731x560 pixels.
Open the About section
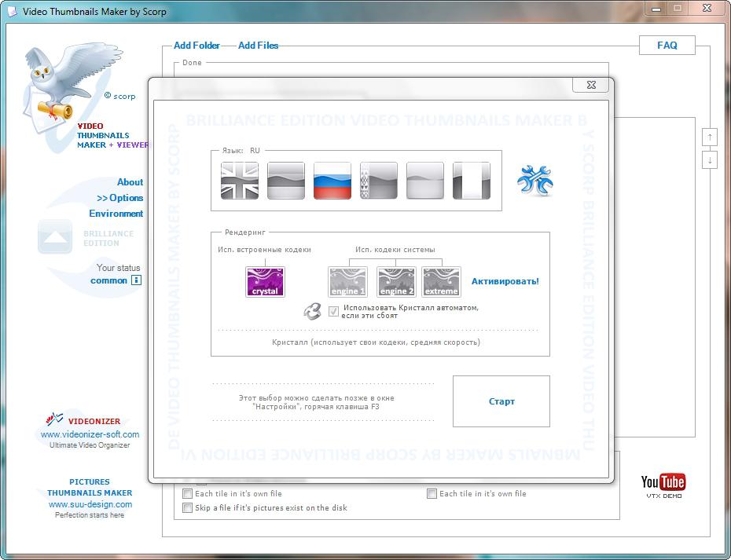(x=130, y=182)
